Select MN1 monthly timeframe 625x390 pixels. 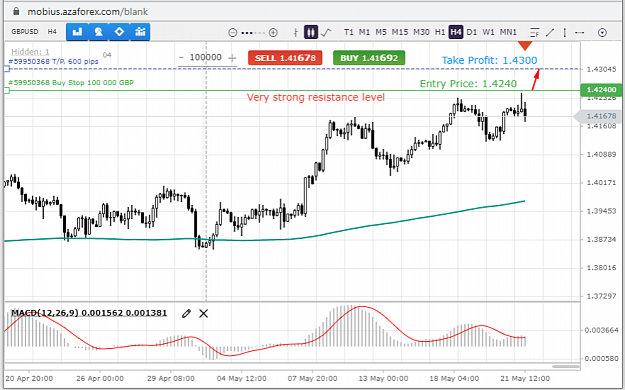(508, 32)
